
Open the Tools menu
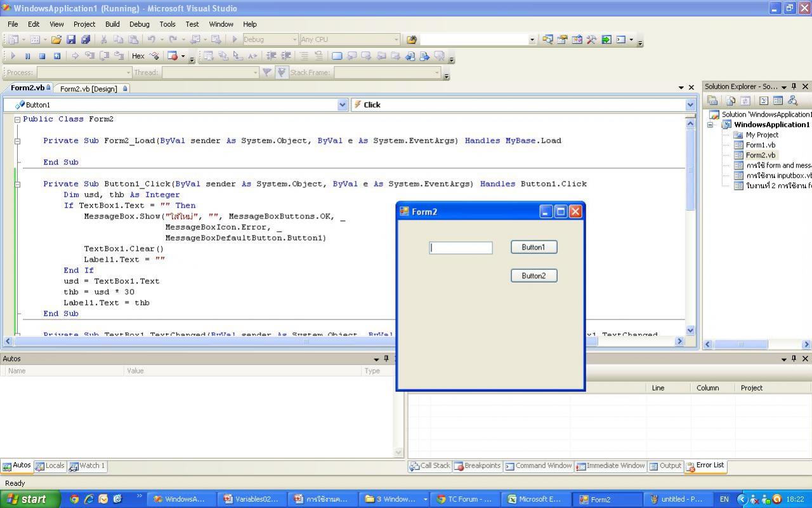coord(167,24)
